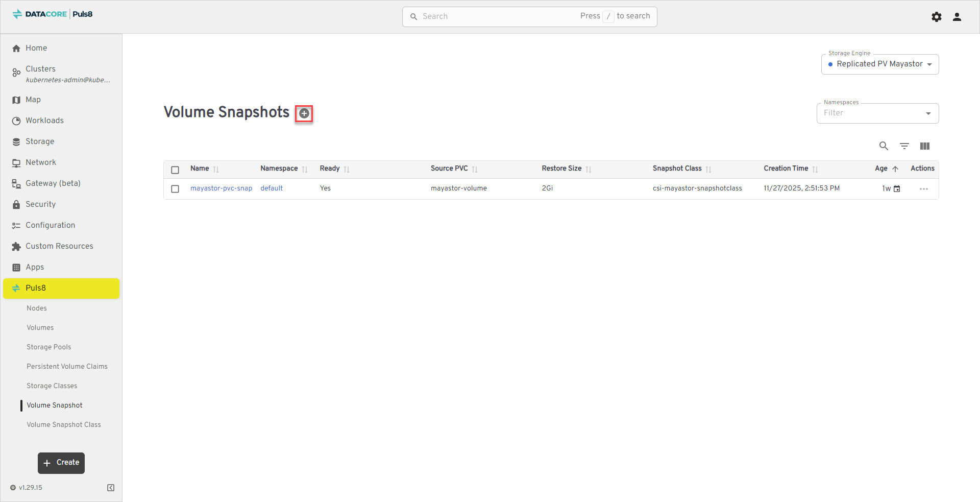Click the calendar icon next to age 1w
The height and width of the screenshot is (502, 980).
click(897, 189)
